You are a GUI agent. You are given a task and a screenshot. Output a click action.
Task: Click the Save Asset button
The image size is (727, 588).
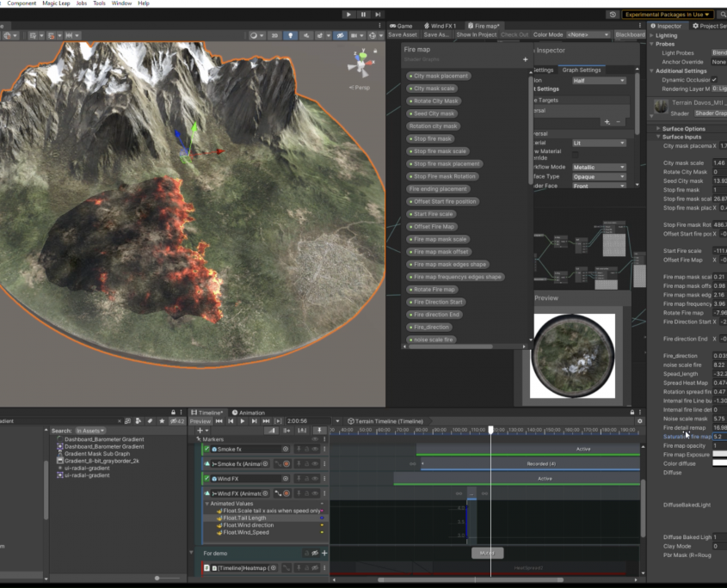point(403,35)
